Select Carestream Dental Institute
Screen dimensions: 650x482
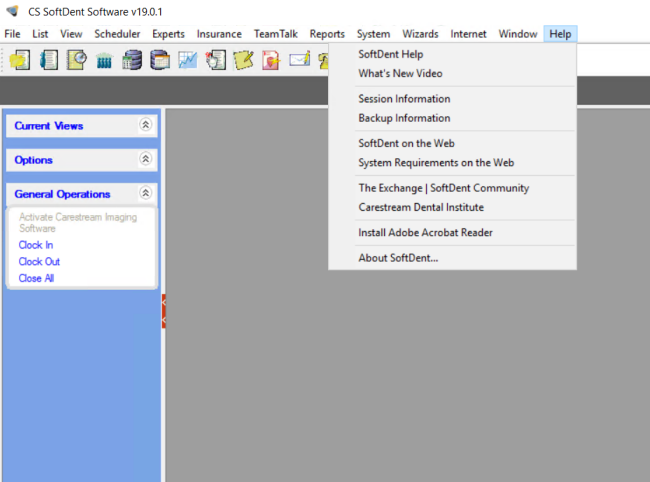click(x=452, y=207)
